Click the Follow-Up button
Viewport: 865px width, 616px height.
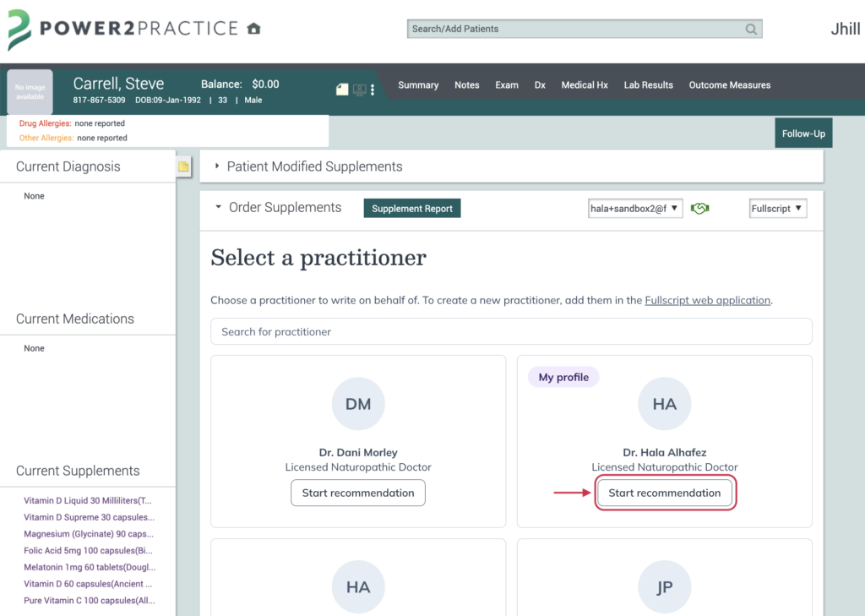coord(803,133)
